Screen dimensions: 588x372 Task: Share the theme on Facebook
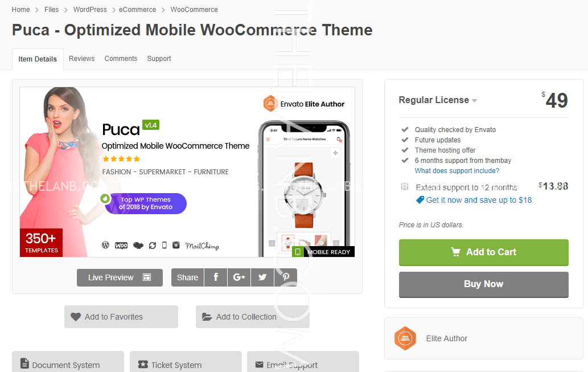[216, 277]
